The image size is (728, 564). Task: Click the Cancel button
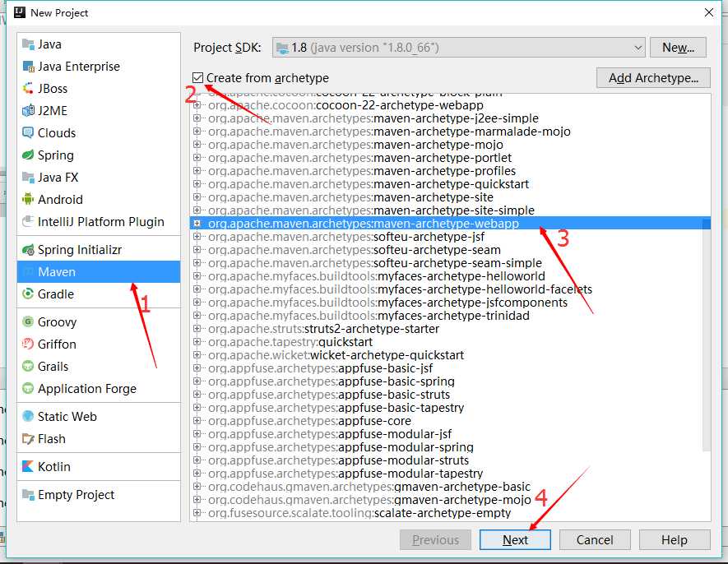[595, 540]
